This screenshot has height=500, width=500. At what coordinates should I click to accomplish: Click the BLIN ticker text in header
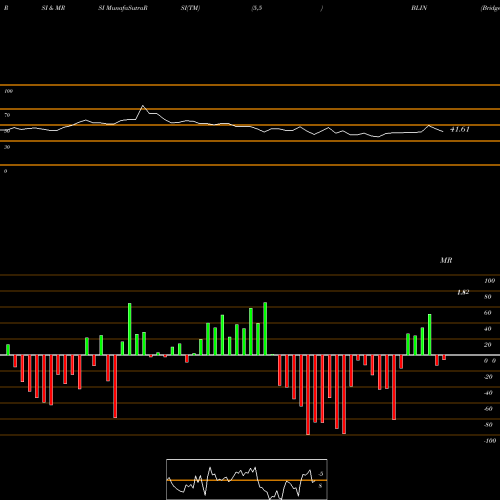419,8
